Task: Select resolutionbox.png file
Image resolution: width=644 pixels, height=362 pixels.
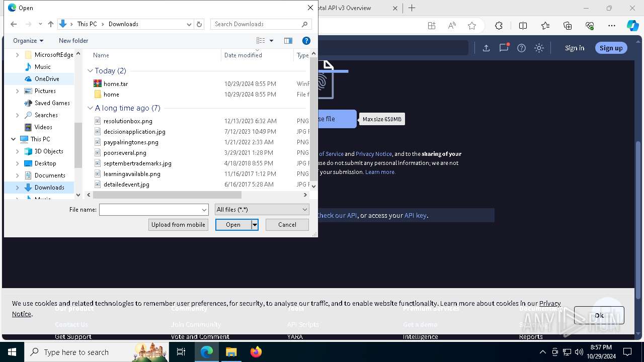Action: tap(128, 121)
